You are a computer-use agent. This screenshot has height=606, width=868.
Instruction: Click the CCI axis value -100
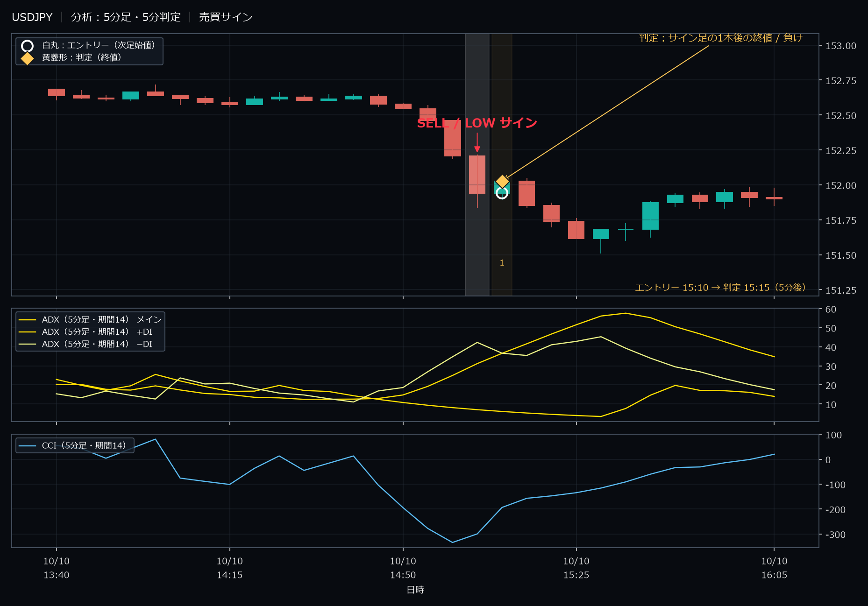coord(835,485)
